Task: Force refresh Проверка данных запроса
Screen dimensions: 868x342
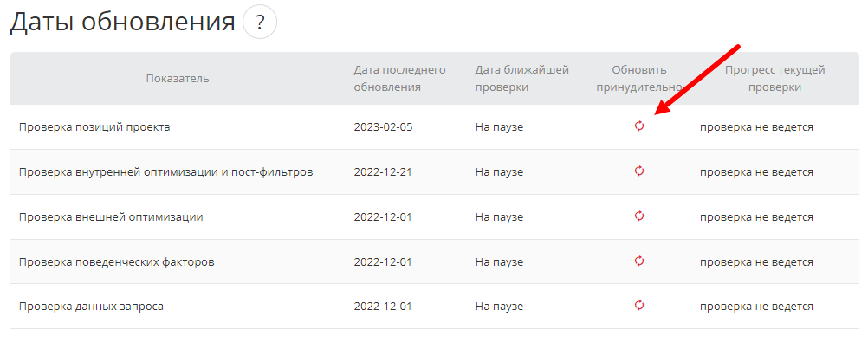Action: [x=639, y=306]
